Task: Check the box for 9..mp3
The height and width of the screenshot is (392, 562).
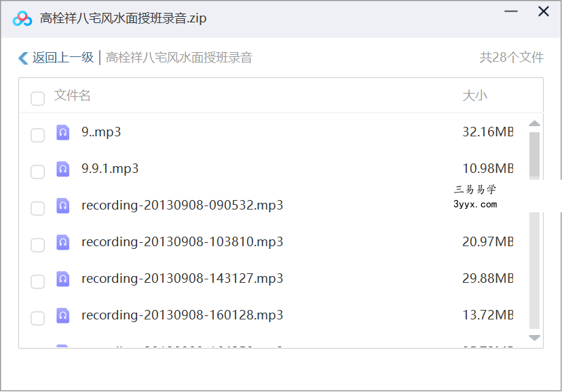Action: (x=37, y=136)
